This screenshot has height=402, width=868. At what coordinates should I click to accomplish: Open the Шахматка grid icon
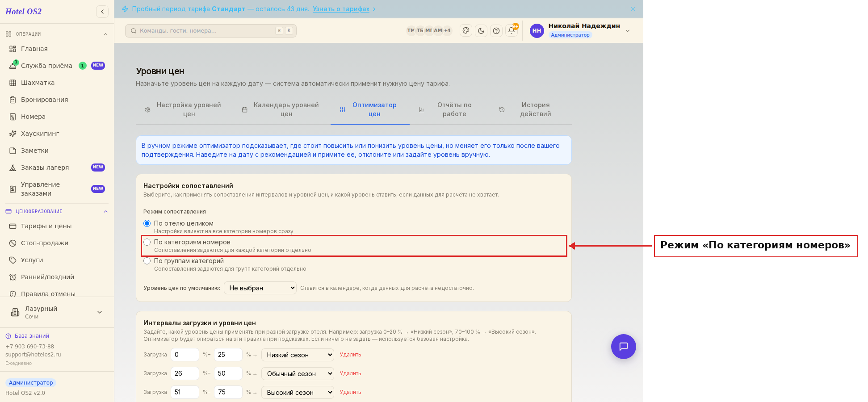click(13, 83)
